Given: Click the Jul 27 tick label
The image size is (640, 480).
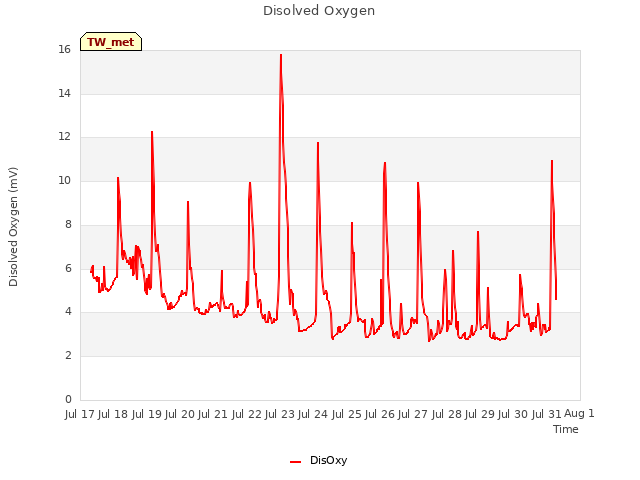Looking at the screenshot, I should click(413, 414).
